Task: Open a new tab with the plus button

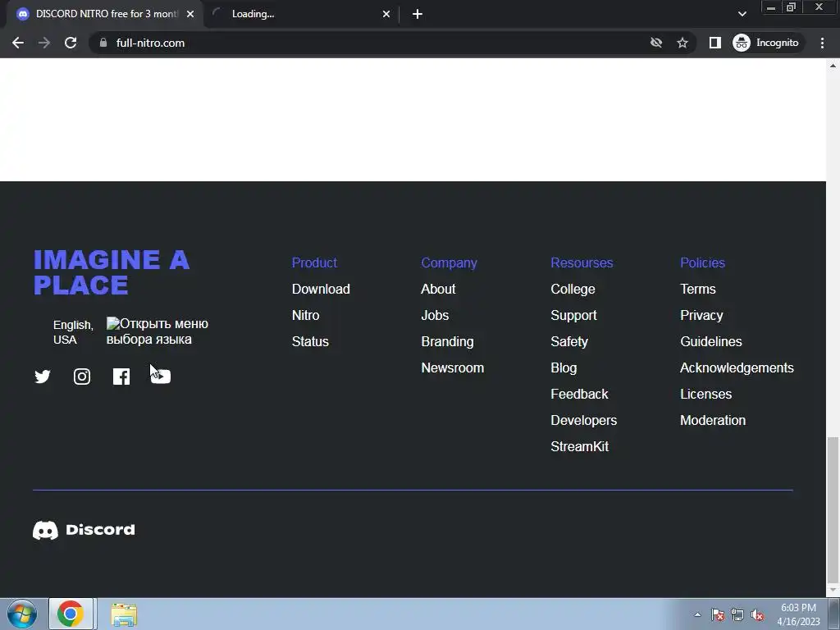Action: click(418, 14)
